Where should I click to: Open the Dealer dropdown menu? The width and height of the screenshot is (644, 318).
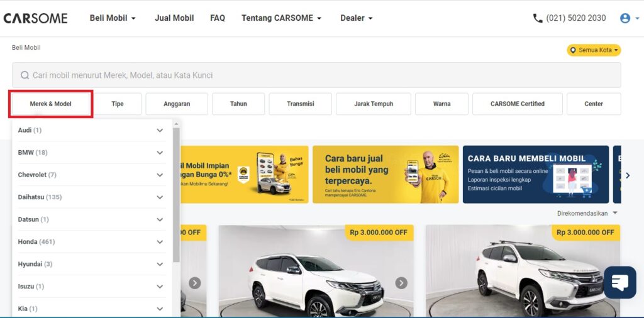tap(357, 18)
